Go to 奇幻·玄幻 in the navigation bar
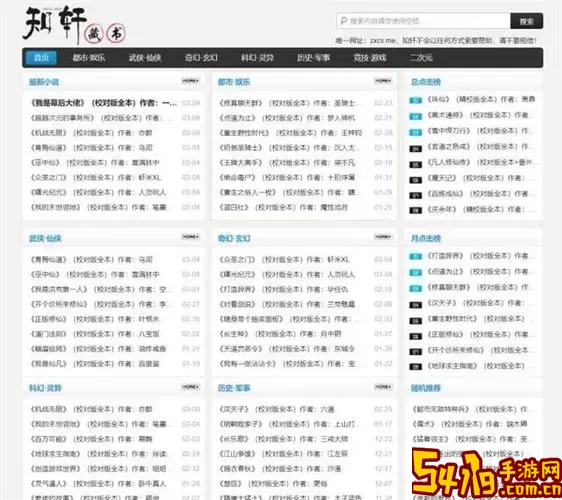 (x=201, y=58)
